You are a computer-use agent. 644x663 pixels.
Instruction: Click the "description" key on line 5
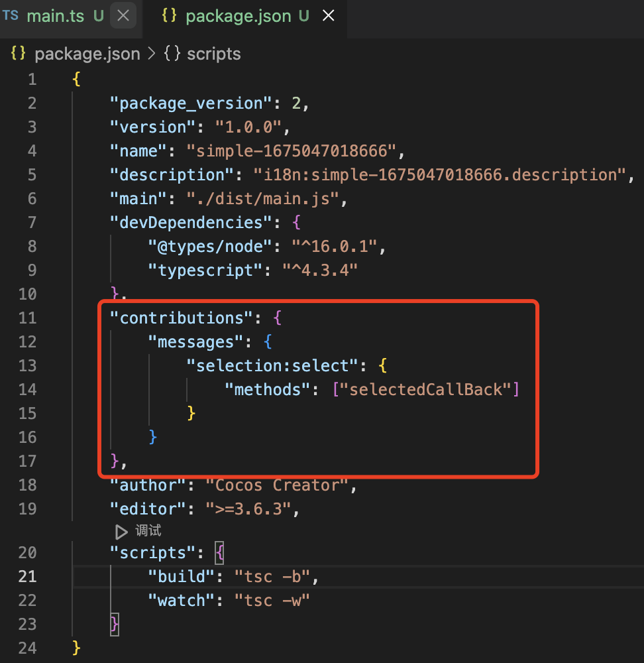coord(172,175)
